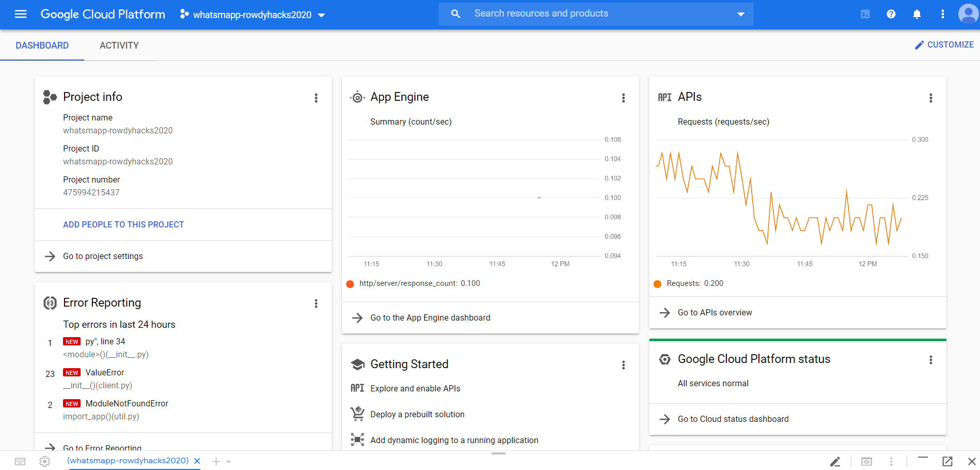Close the Cloud Shell panel
The image size is (980, 470).
click(x=972, y=461)
